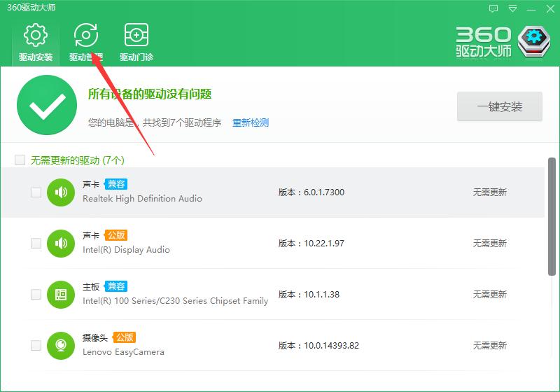560x392 pixels.
Task: Click version 10.1.1.38 text
Action: (x=309, y=294)
